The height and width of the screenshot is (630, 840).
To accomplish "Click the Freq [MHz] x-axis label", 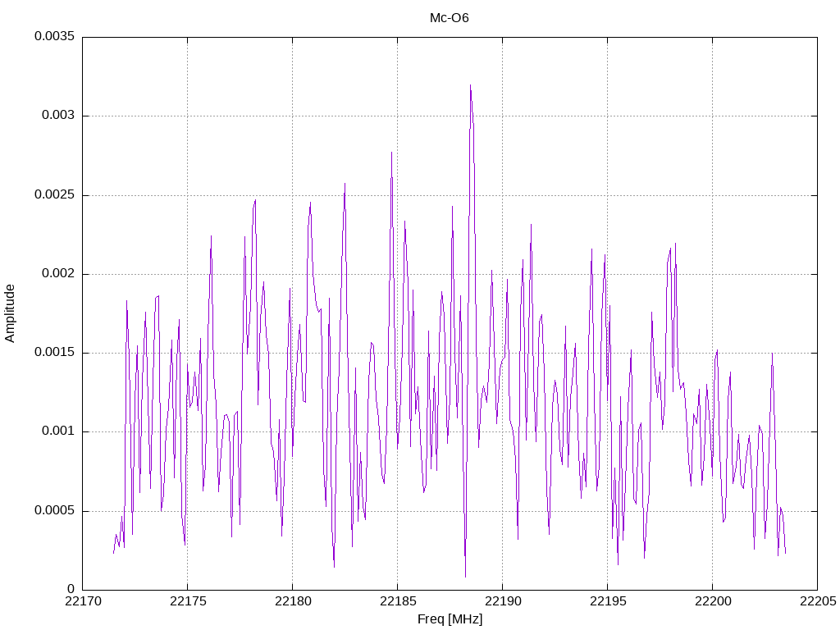I will coord(450,619).
